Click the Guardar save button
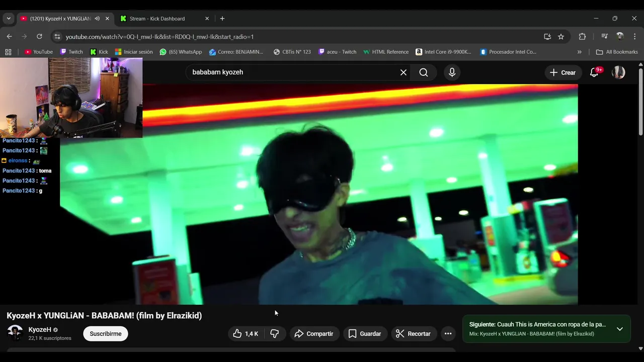This screenshot has width=644, height=362. (x=365, y=334)
